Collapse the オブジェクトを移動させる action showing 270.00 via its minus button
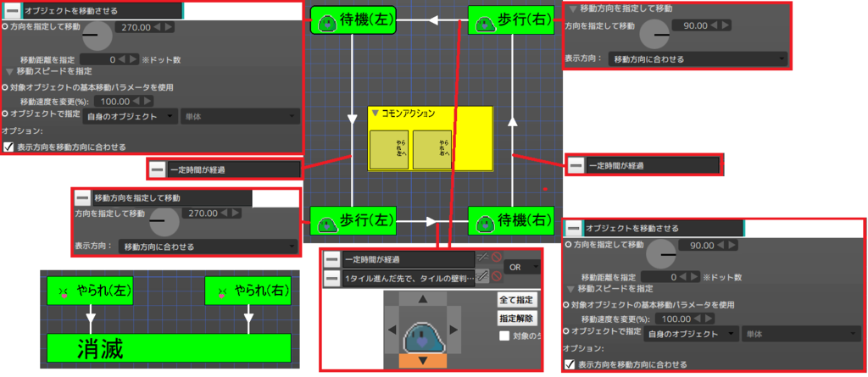The image size is (868, 377). pyautogui.click(x=14, y=10)
